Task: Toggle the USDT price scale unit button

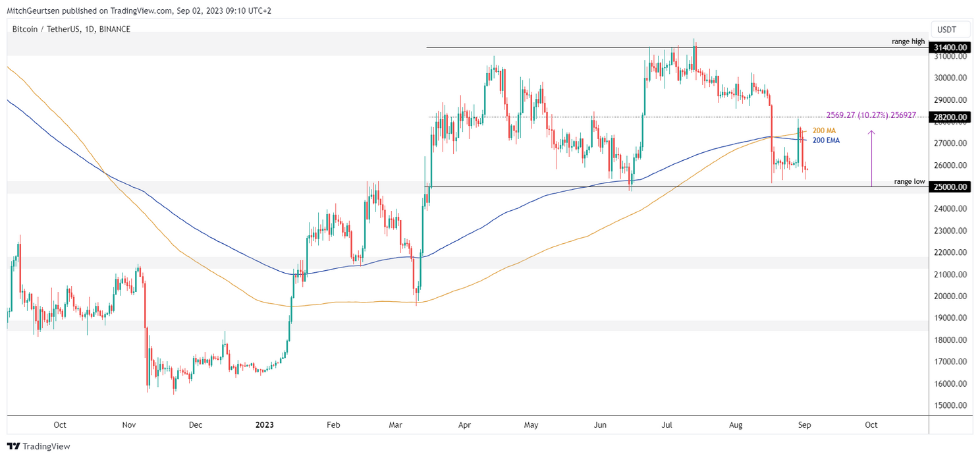Action: pos(950,29)
